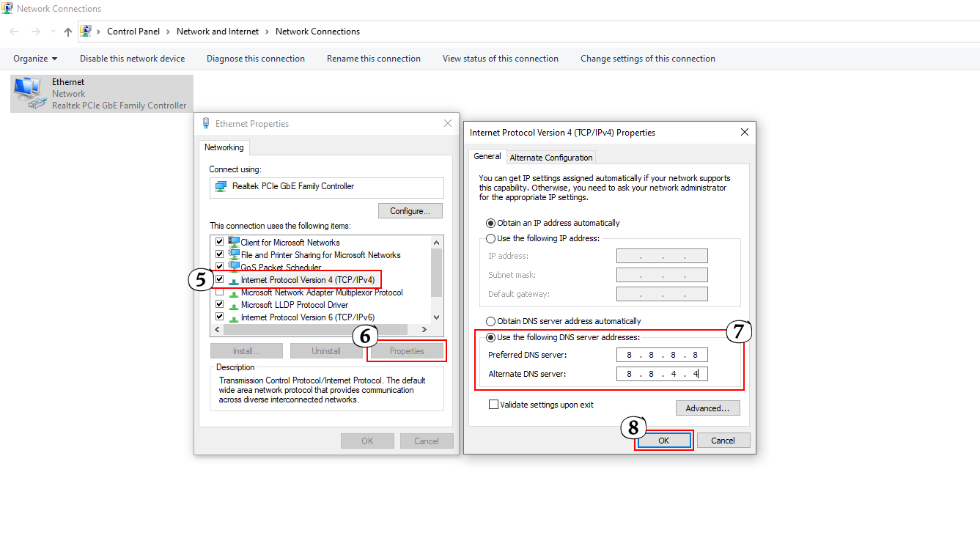980x541 pixels.
Task: Check Validate settings upon exit
Action: click(x=493, y=405)
